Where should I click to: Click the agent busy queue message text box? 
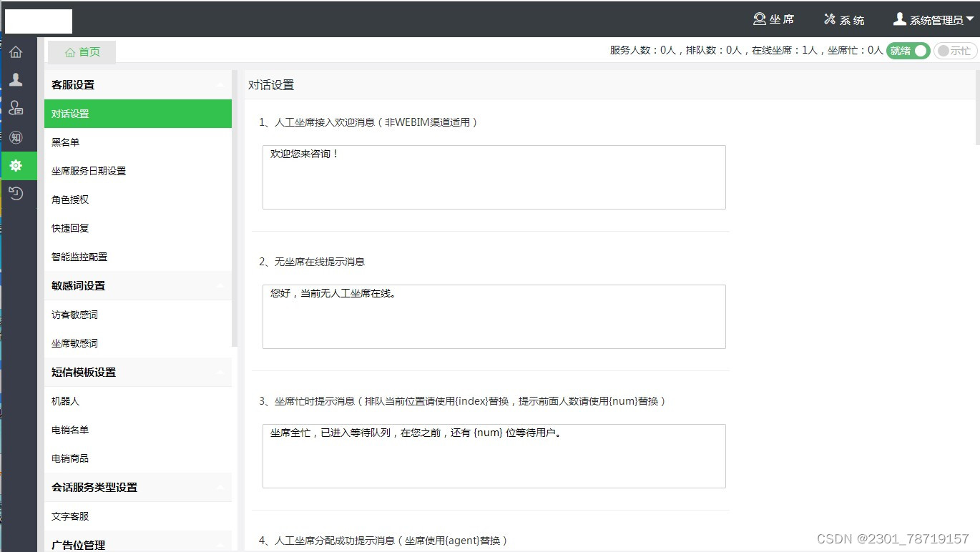494,456
